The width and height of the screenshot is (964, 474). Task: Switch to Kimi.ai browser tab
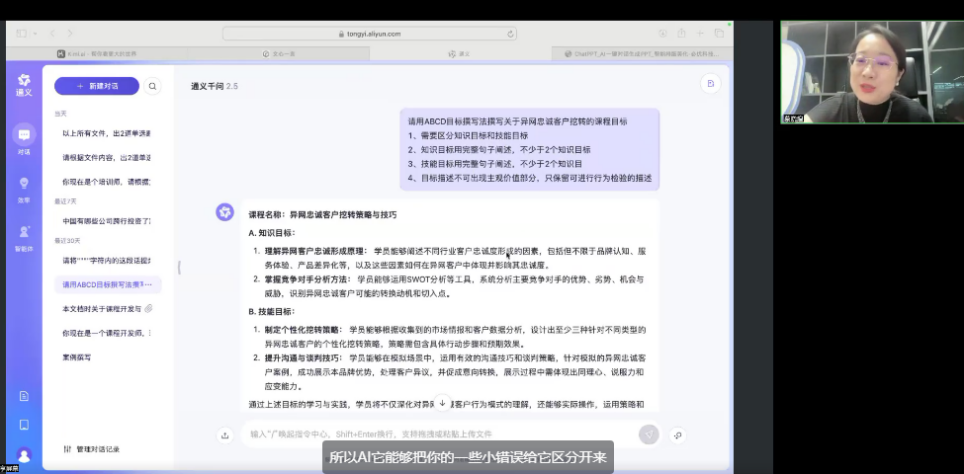[x=97, y=53]
